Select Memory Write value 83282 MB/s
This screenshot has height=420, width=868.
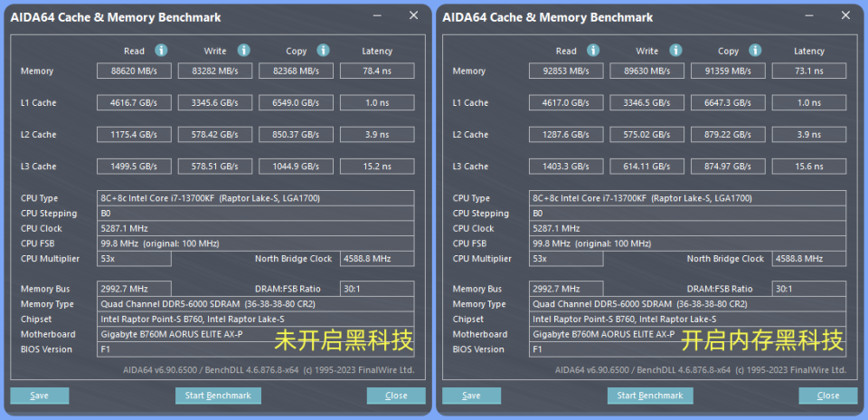coord(215,71)
